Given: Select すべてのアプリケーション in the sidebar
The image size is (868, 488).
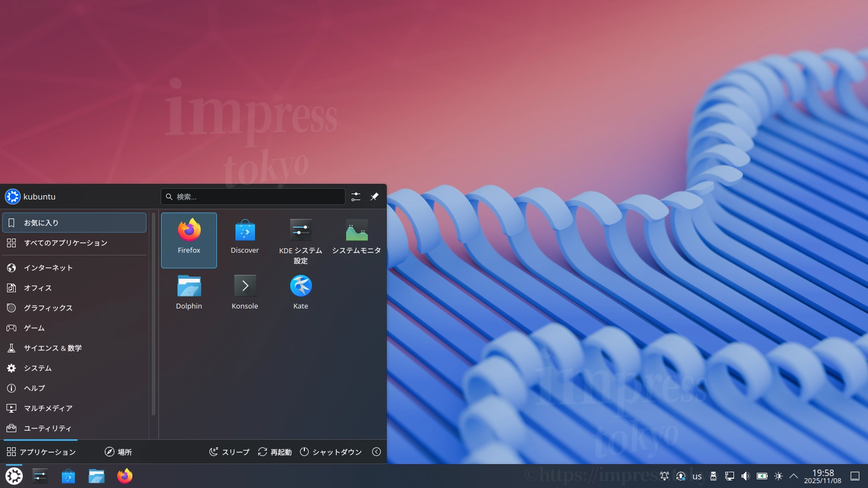Looking at the screenshot, I should [74, 243].
